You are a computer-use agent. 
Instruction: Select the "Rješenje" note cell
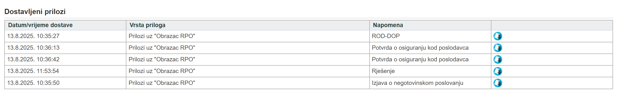383,71
